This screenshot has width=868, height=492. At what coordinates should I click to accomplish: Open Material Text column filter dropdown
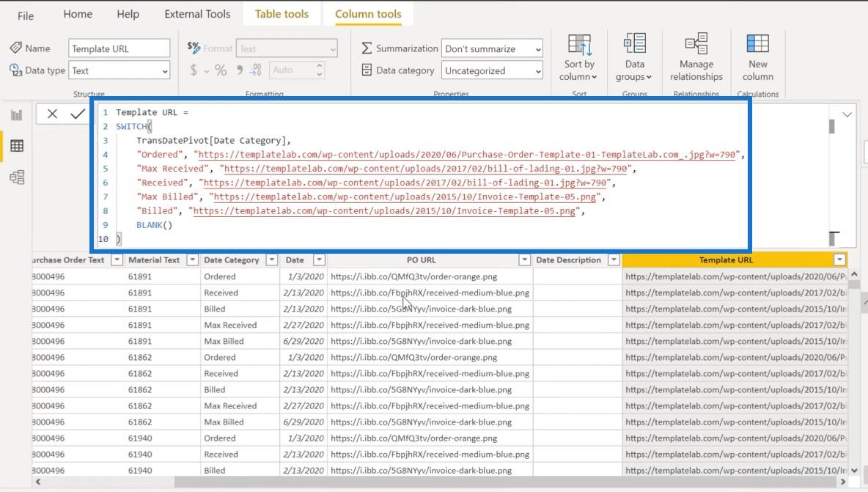tap(192, 260)
